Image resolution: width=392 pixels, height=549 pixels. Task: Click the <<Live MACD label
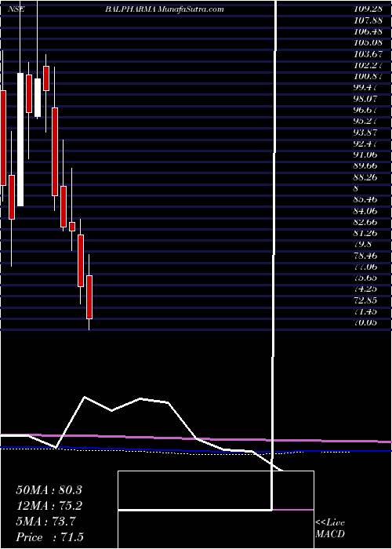point(330,529)
